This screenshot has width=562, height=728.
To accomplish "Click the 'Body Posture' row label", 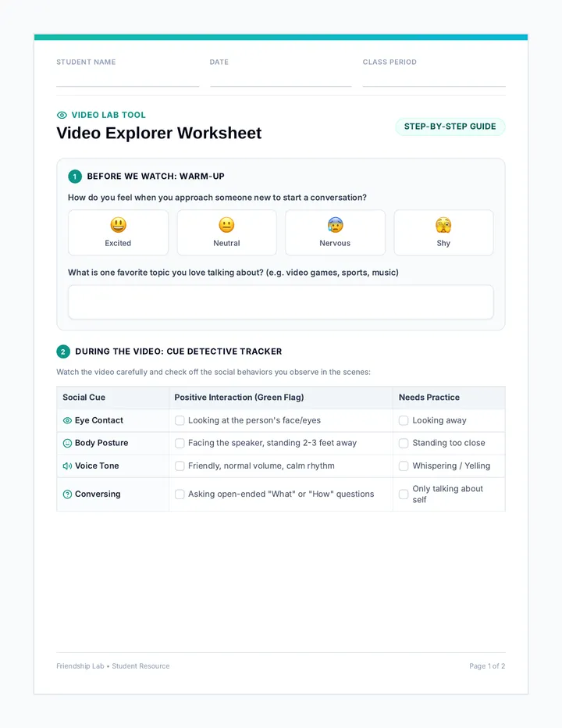I will click(101, 443).
